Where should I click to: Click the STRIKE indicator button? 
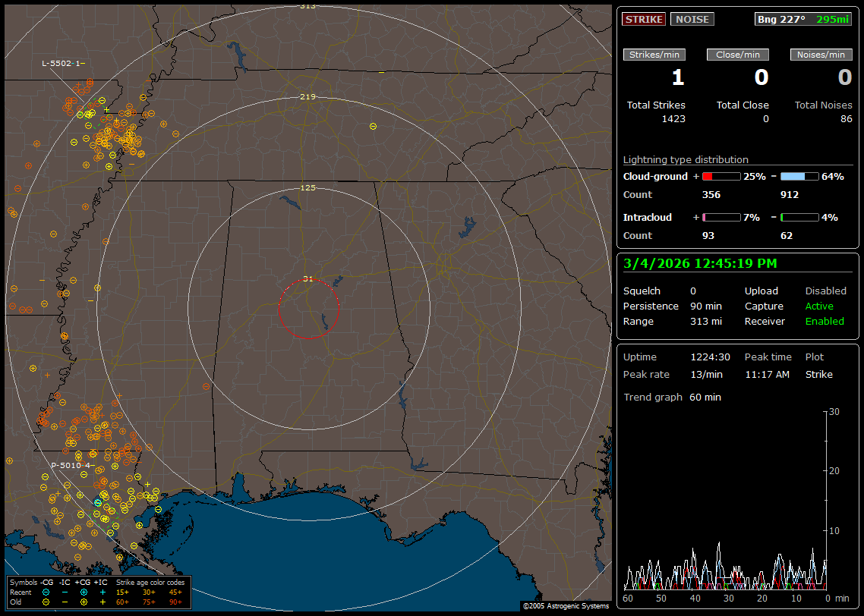[x=644, y=19]
